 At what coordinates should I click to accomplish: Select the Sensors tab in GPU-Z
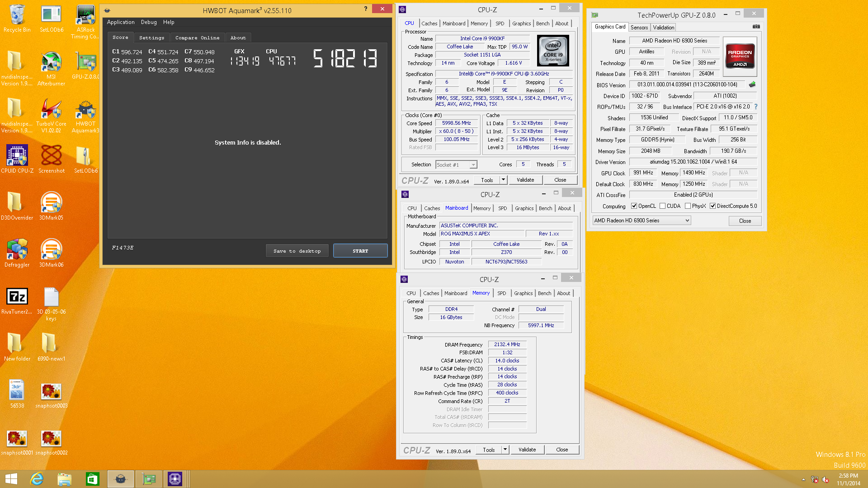[x=639, y=28]
